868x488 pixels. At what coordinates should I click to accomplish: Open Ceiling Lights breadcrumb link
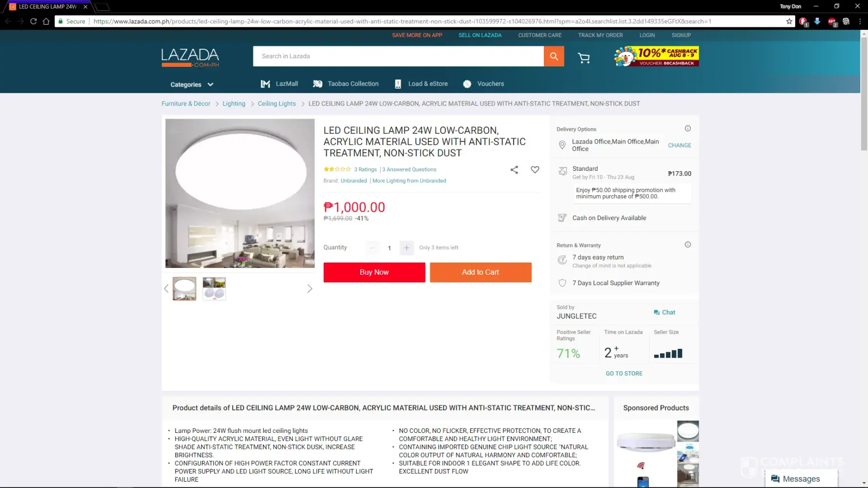277,103
